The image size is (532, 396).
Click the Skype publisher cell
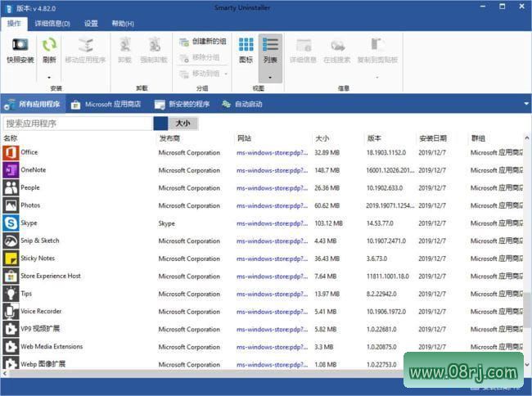tap(167, 223)
